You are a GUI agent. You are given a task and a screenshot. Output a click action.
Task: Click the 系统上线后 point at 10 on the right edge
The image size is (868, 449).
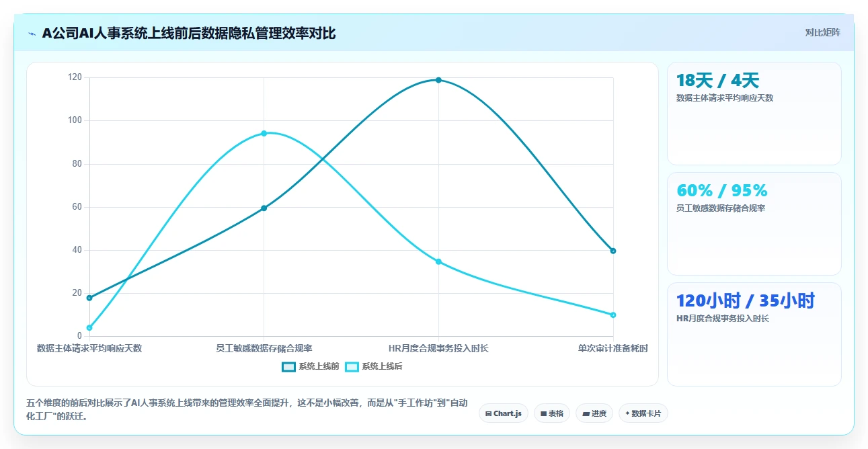[613, 315]
